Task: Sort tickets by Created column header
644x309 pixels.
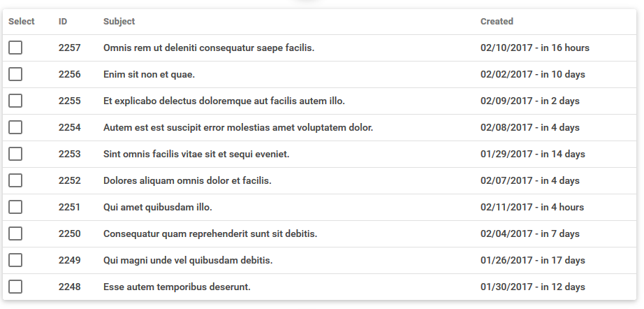Action: 497,22
